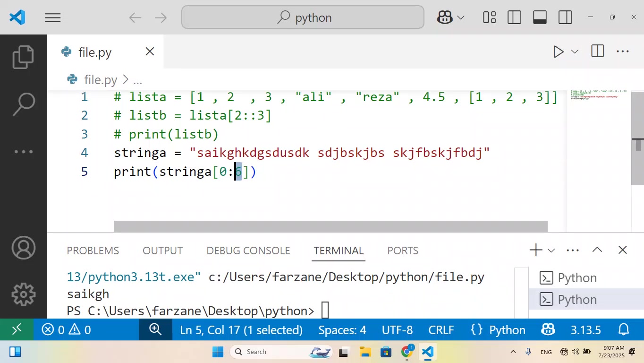Click the Copilot icon in title bar
Screen dimensions: 644x363
(445, 17)
